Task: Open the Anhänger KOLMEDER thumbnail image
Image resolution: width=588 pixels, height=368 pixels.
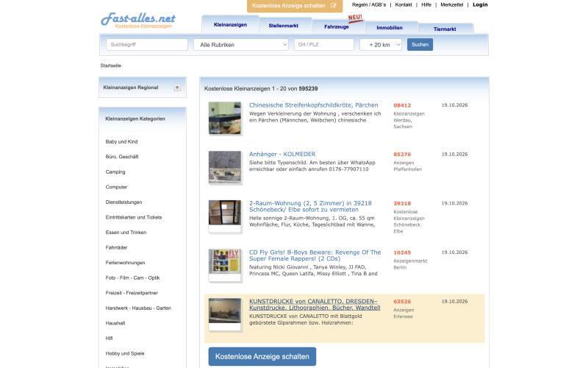Action: (225, 167)
